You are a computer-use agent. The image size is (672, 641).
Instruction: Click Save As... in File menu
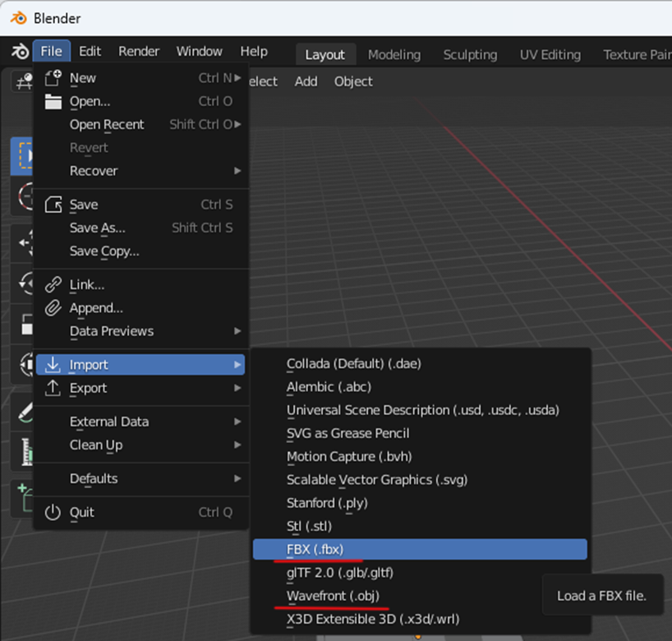98,228
